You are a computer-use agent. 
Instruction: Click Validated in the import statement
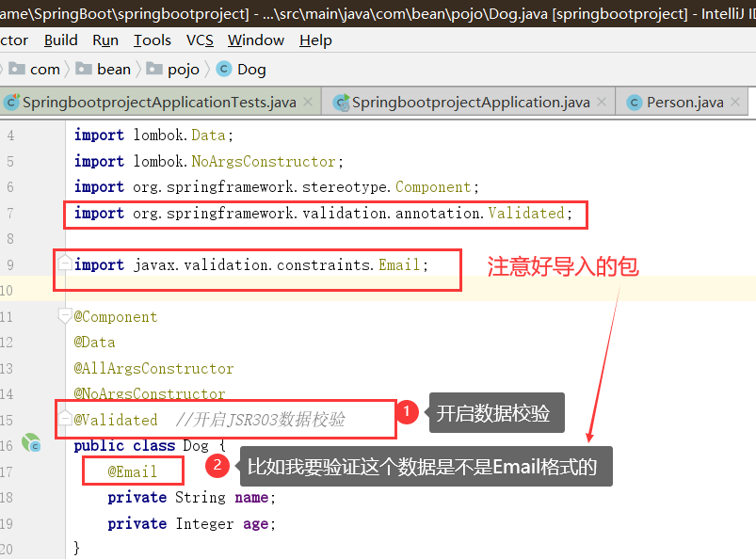(x=526, y=213)
